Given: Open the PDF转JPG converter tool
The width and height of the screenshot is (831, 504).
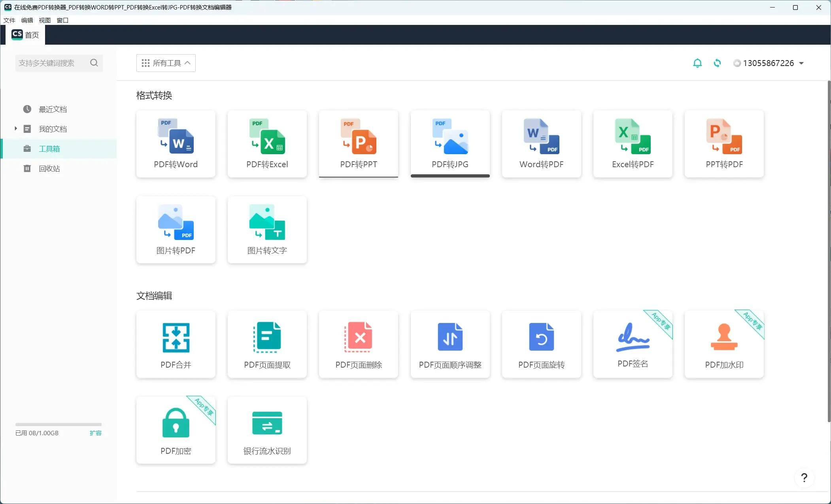Looking at the screenshot, I should [x=450, y=144].
